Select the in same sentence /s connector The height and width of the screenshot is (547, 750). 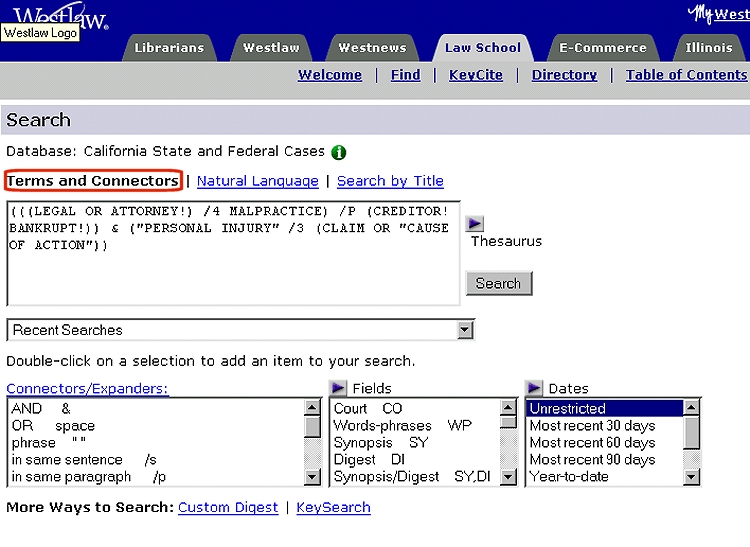pos(156,459)
